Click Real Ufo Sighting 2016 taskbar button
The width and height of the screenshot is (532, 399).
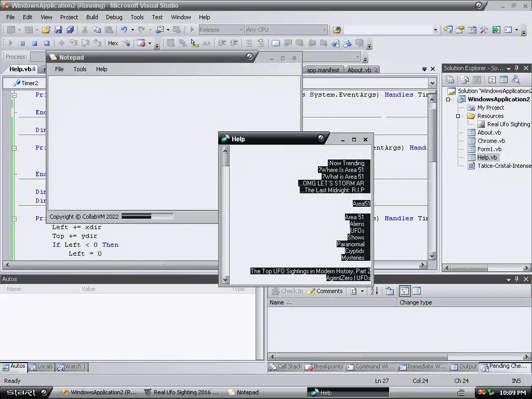[x=181, y=393]
